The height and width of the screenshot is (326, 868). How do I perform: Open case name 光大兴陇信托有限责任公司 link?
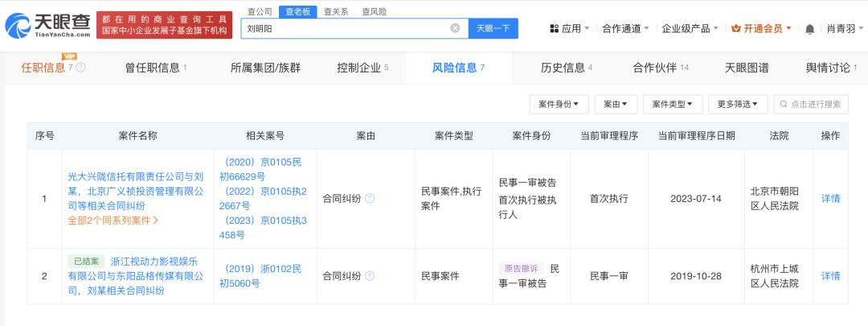click(x=136, y=192)
